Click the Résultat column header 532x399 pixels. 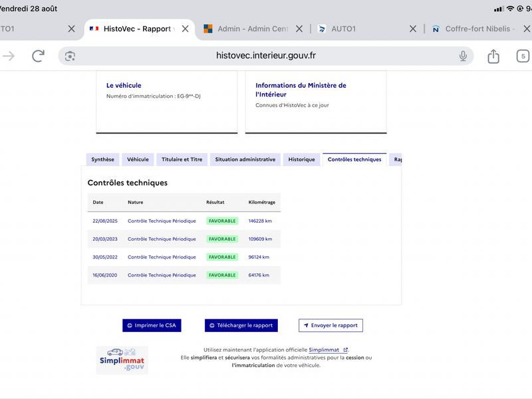click(x=215, y=202)
